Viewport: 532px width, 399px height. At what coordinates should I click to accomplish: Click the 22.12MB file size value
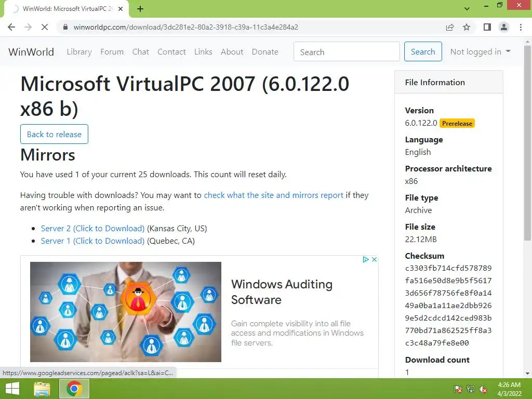click(x=421, y=239)
